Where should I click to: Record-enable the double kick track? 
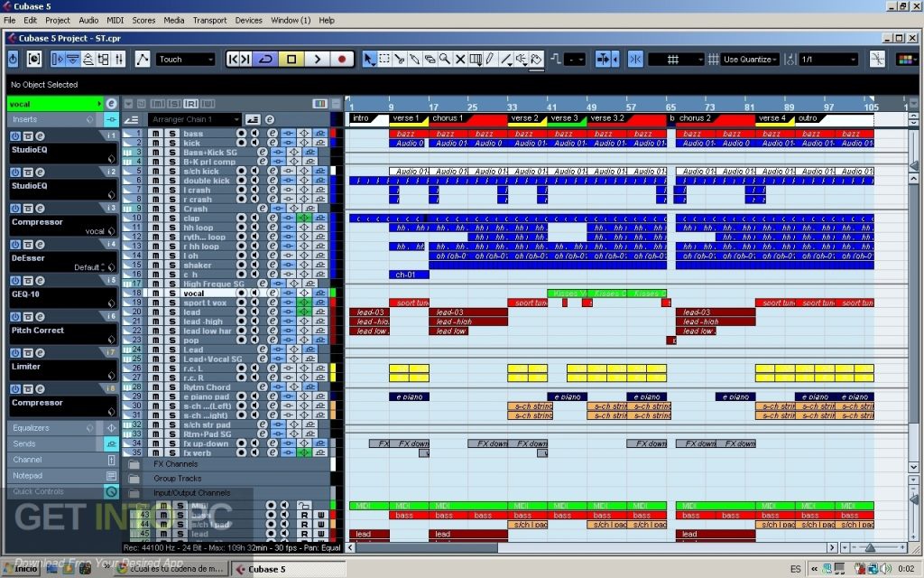[241, 181]
